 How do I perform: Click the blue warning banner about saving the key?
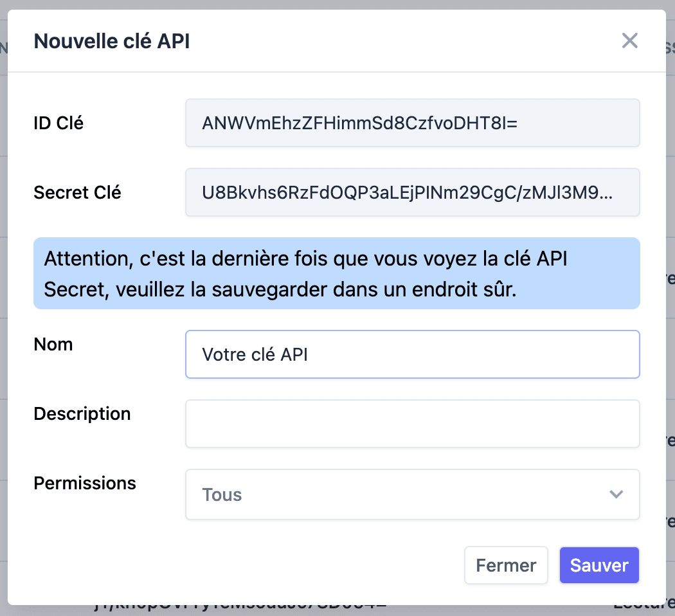tap(337, 273)
